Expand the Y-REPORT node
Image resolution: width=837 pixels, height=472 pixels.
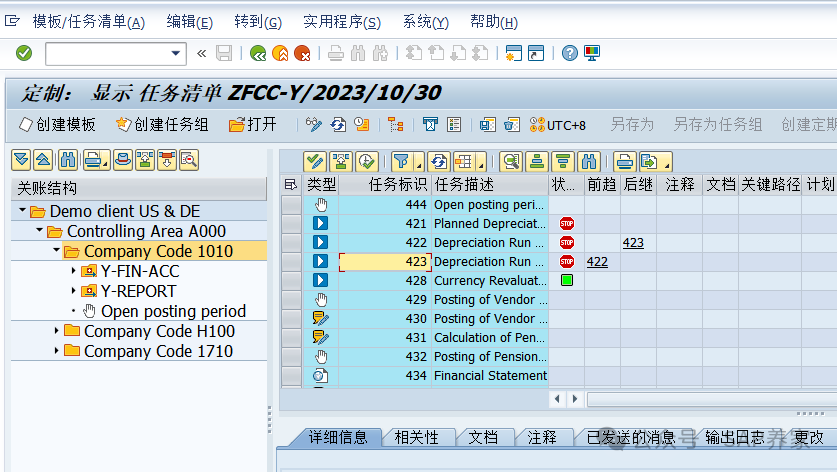pyautogui.click(x=73, y=290)
